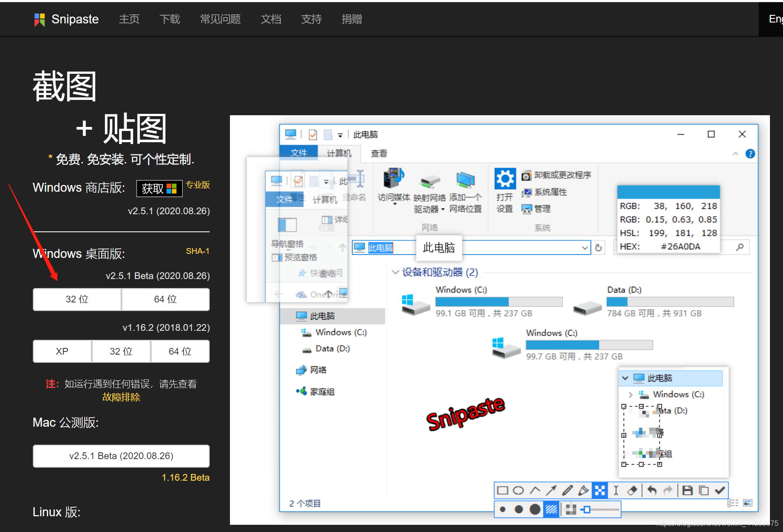Download 64 位 under v2.5.1 Beta
783x532 pixels.
(x=165, y=299)
